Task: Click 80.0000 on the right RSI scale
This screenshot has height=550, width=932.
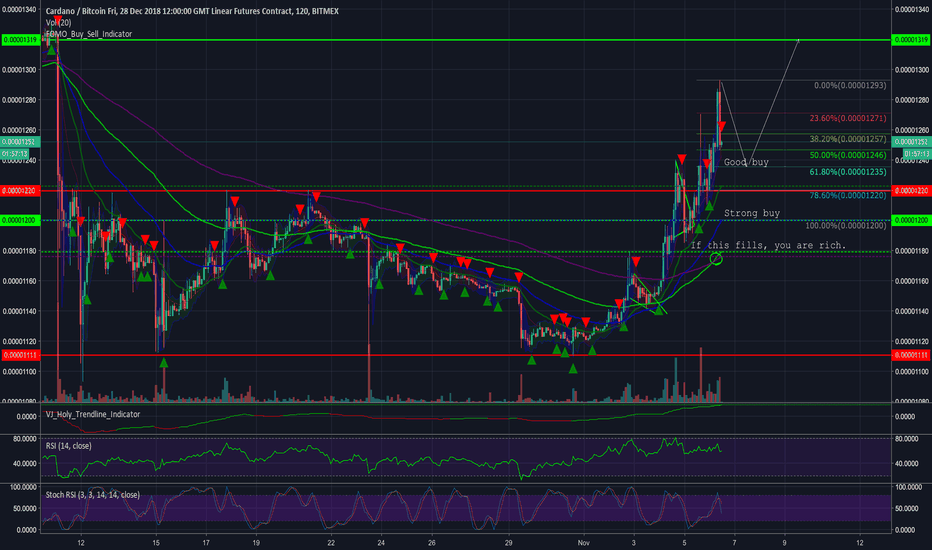Action: [907, 439]
